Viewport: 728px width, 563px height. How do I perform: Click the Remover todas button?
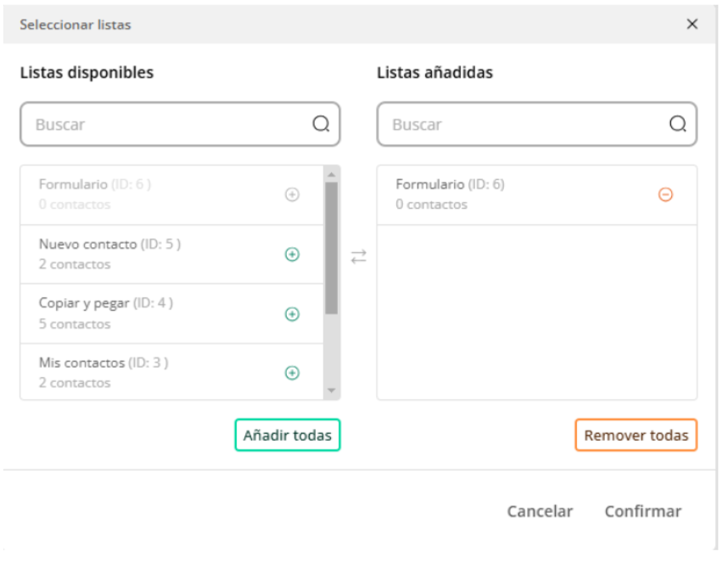[636, 436]
